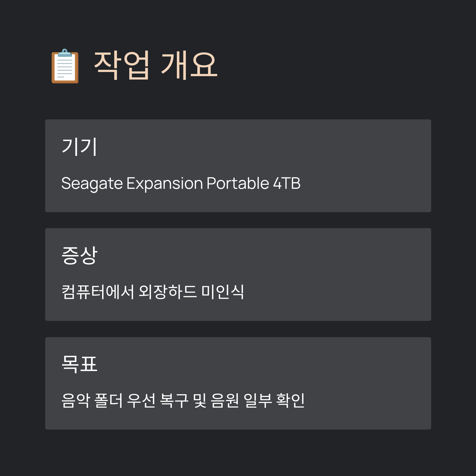Select the word Portable in device name
Screen dimensions: 476x476
(x=238, y=183)
